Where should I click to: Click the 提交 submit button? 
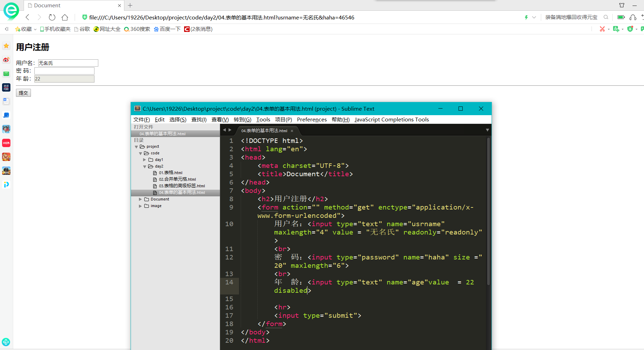tap(23, 93)
